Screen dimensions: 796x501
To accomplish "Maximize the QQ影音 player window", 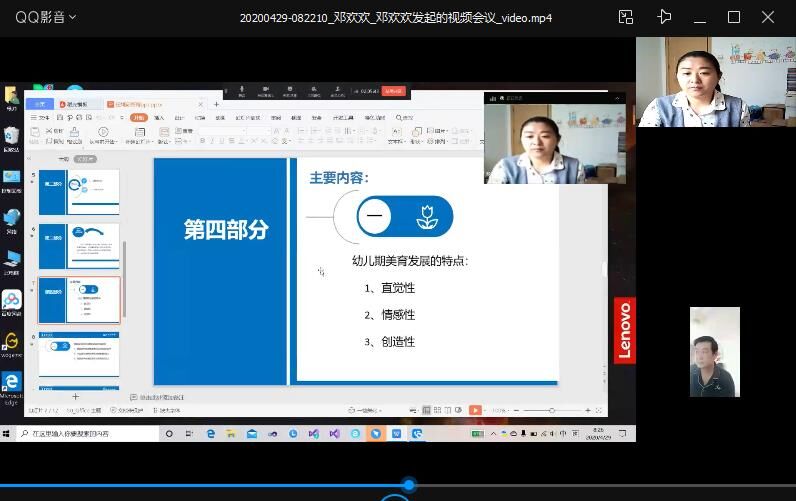I will click(734, 17).
